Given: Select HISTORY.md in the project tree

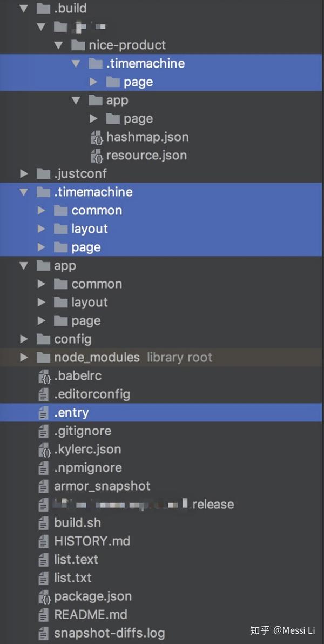Looking at the screenshot, I should 92,541.
